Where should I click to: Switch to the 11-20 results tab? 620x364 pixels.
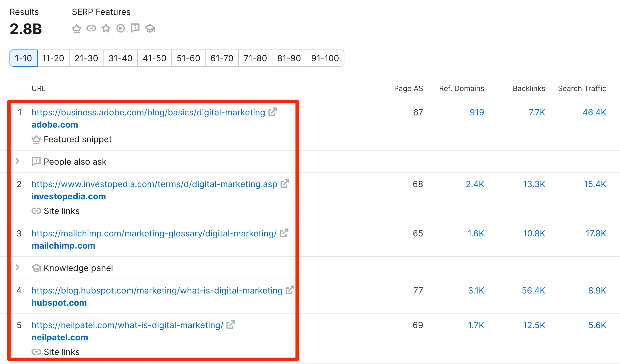[x=53, y=58]
